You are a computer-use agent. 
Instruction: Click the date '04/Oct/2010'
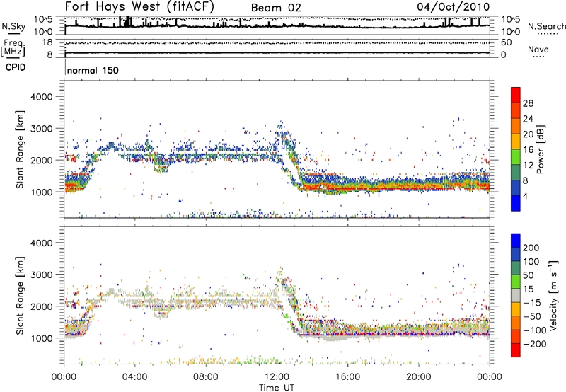click(x=454, y=7)
